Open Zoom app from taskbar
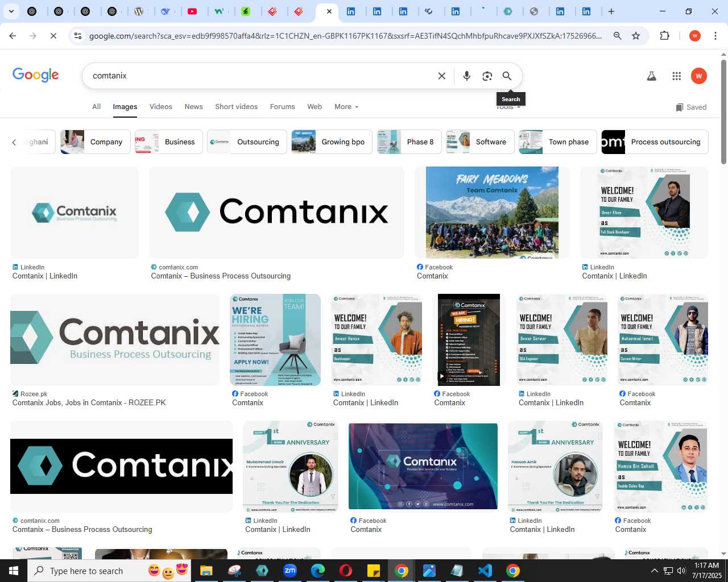The image size is (728, 582). (290, 571)
